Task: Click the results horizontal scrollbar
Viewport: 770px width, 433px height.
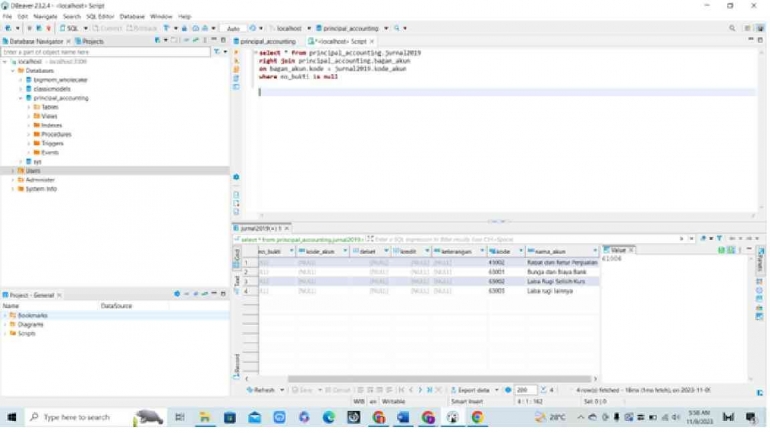Action: pyautogui.click(x=439, y=379)
